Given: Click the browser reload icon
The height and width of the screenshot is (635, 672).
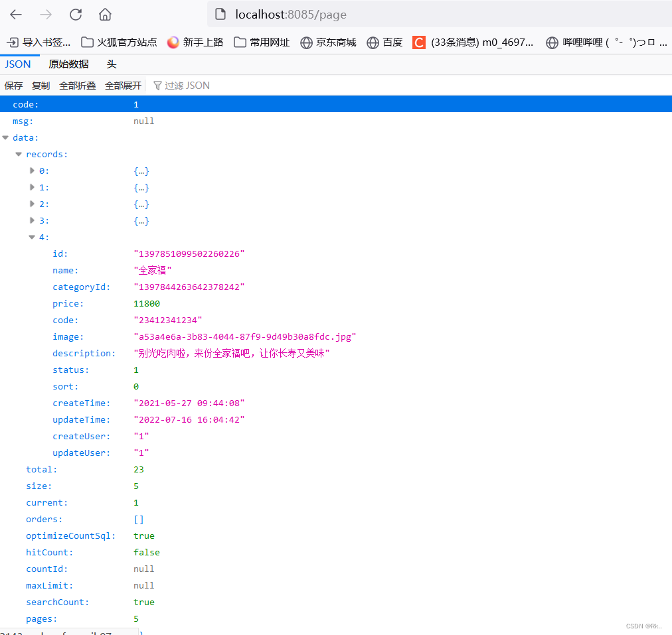Looking at the screenshot, I should [x=75, y=14].
